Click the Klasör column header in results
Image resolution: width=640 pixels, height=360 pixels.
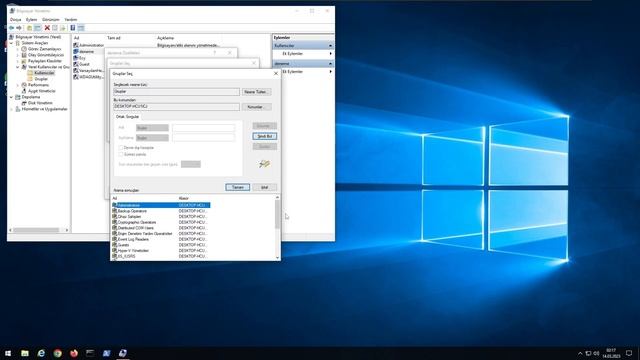coord(184,198)
